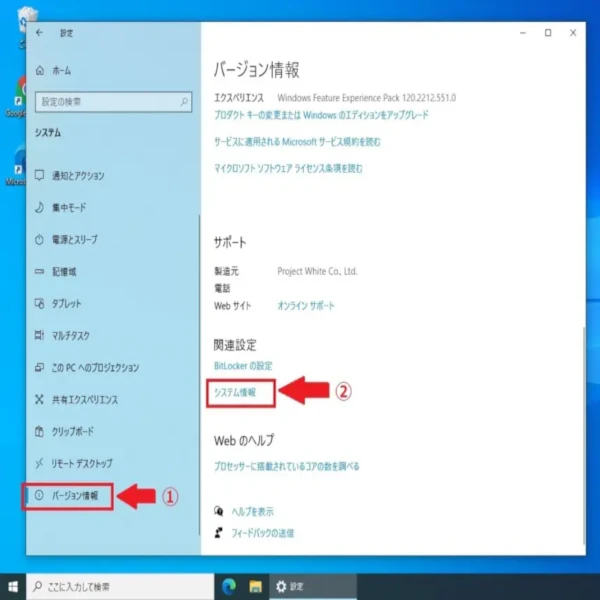
Task: Open この PC へのプロジェクション settings
Action: pyautogui.click(x=95, y=368)
